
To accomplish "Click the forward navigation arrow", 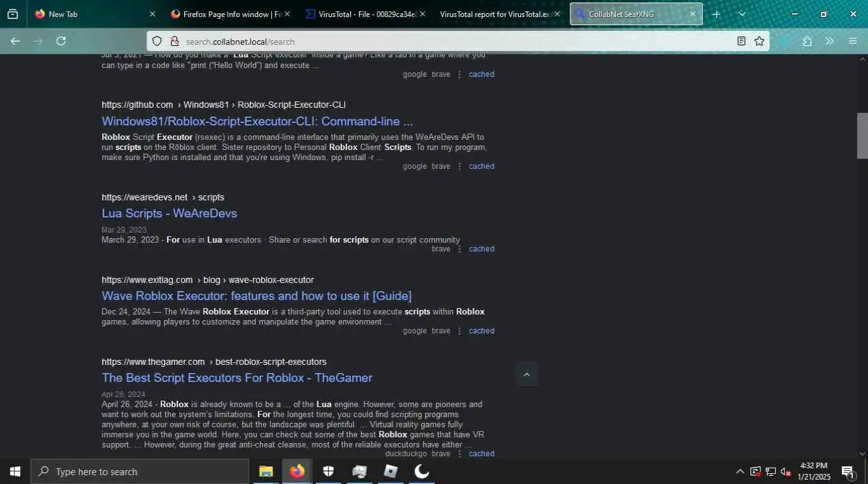I will click(38, 41).
